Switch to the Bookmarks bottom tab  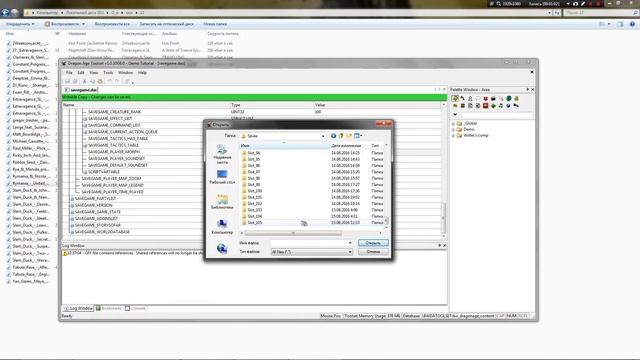pyautogui.click(x=109, y=308)
